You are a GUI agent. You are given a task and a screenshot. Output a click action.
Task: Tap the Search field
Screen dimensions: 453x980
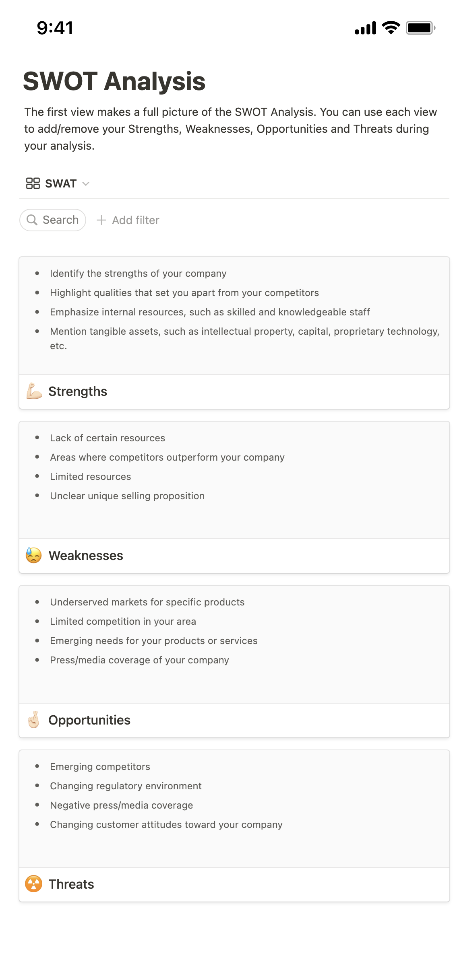[60, 220]
